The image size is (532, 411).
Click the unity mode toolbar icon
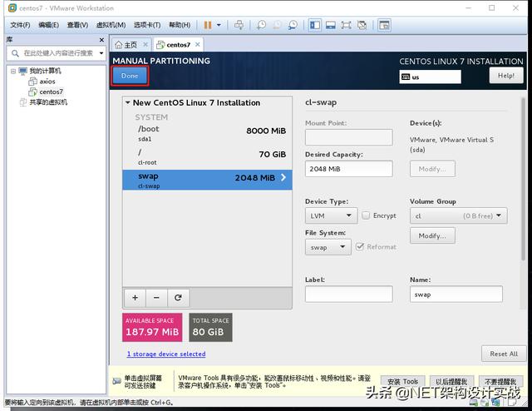click(362, 25)
